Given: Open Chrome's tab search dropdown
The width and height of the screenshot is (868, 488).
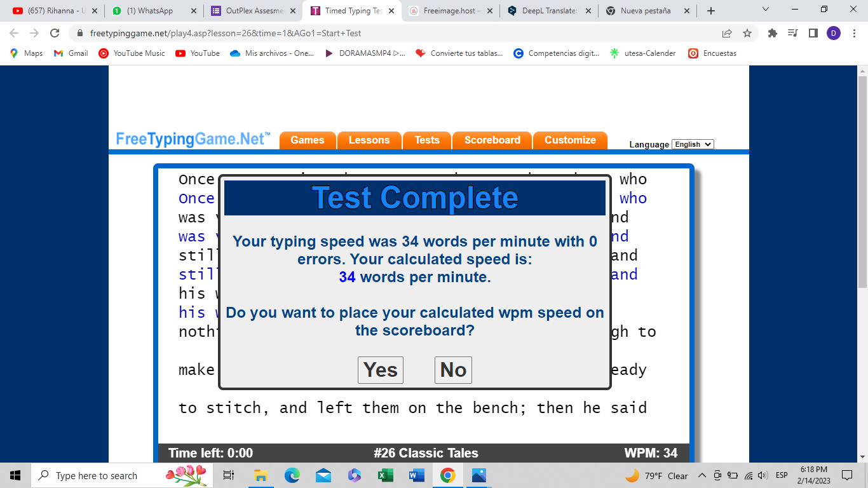Looking at the screenshot, I should pyautogui.click(x=766, y=10).
